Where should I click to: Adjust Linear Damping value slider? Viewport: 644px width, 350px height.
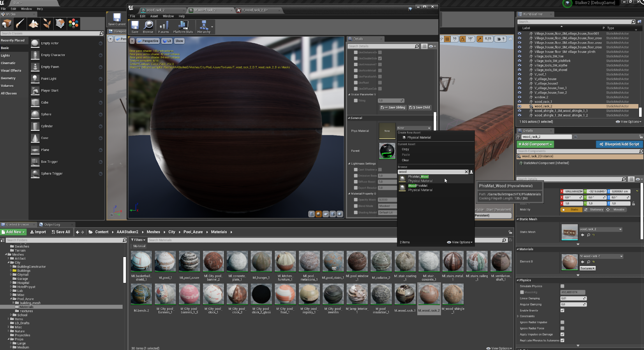tap(573, 299)
